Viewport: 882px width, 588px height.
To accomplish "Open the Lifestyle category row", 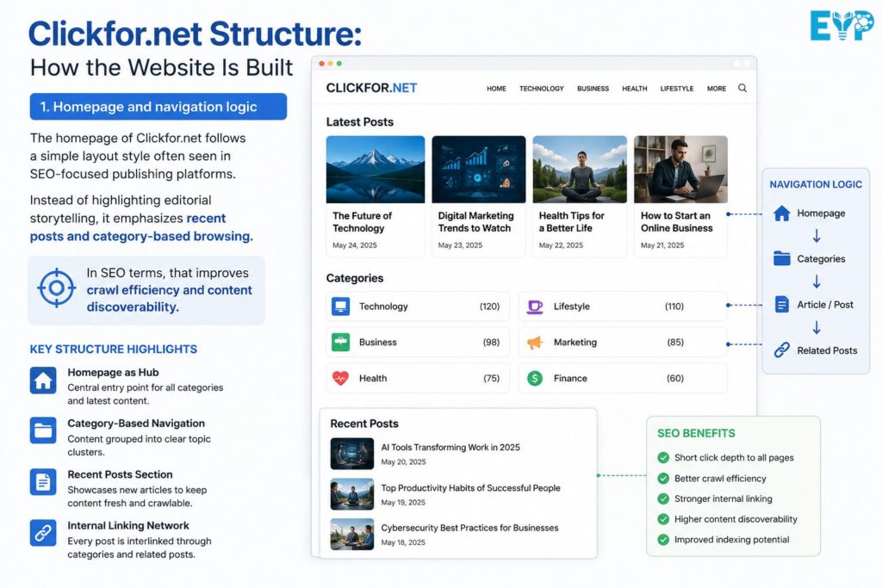I will pos(623,306).
